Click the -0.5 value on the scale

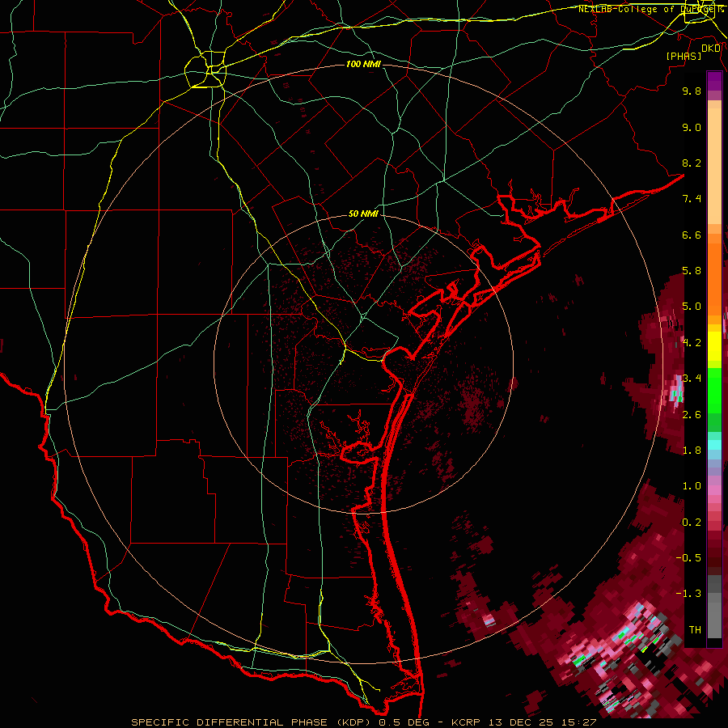[688, 557]
